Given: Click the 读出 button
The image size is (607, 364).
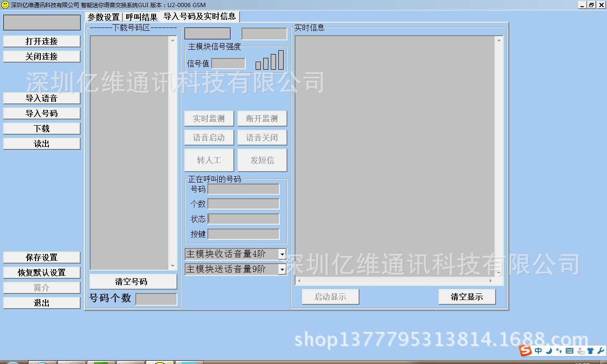Looking at the screenshot, I should [42, 144].
